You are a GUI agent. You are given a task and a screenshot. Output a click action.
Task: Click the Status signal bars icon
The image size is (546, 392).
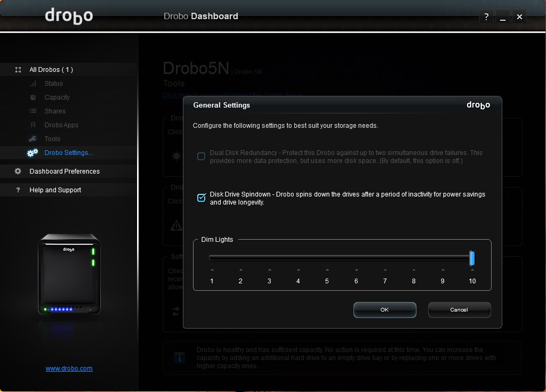coord(33,84)
